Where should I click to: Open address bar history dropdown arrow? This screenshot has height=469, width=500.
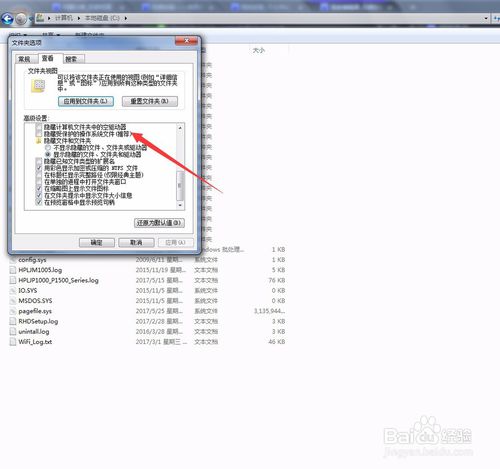point(486,18)
